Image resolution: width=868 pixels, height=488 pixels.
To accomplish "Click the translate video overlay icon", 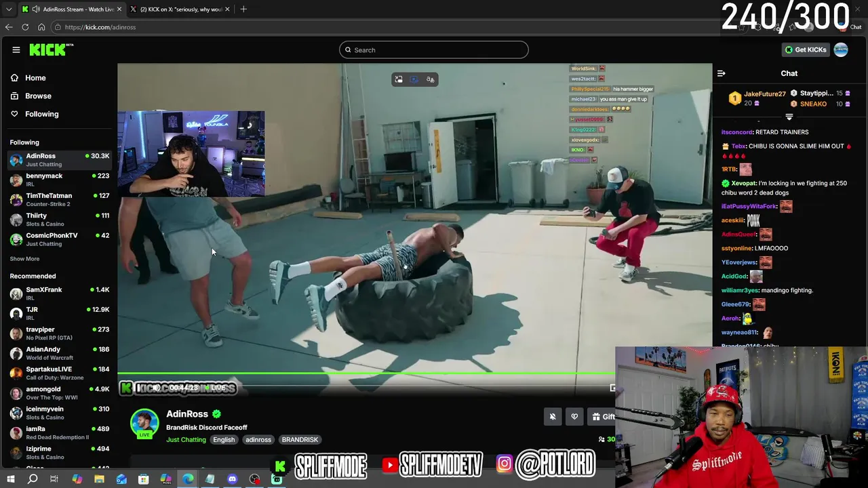I will click(430, 79).
